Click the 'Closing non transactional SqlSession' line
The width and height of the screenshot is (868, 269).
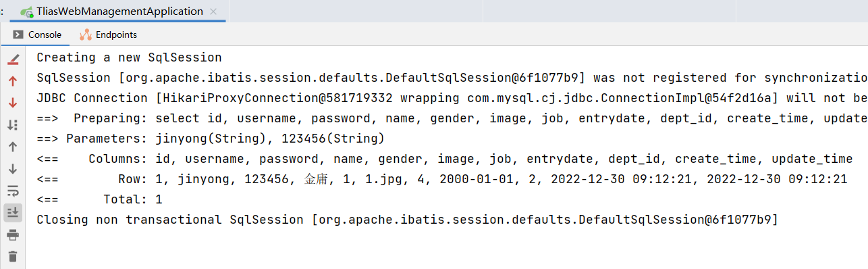[x=407, y=220]
